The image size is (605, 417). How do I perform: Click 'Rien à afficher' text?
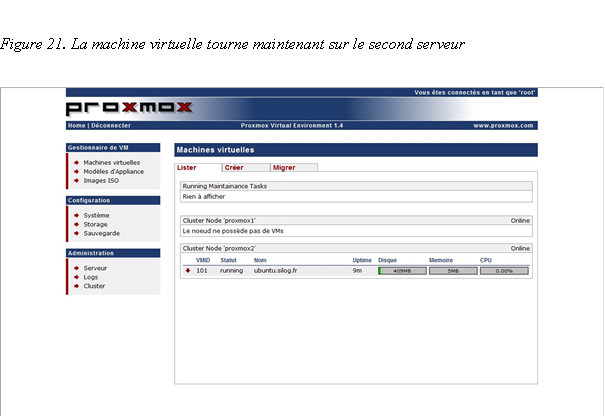click(x=204, y=196)
